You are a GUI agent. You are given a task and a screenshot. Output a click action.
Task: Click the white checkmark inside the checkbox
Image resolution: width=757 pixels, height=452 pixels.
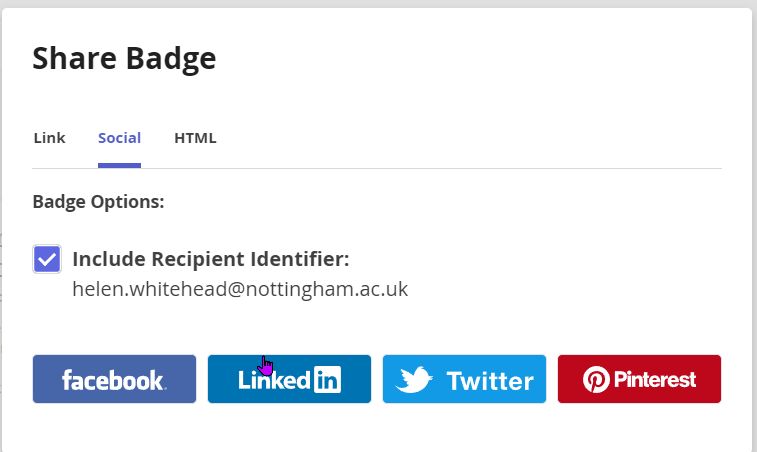(47, 260)
